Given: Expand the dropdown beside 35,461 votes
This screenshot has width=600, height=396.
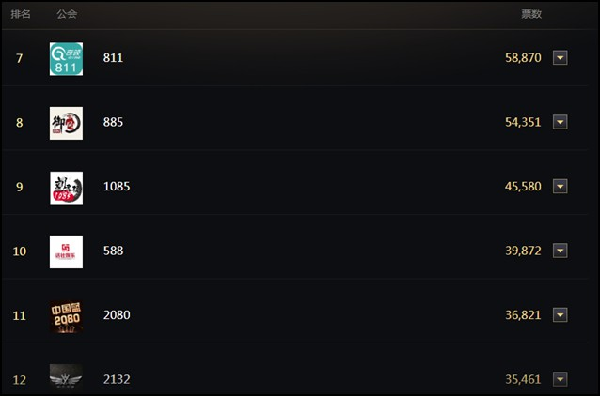Looking at the screenshot, I should pyautogui.click(x=560, y=379).
